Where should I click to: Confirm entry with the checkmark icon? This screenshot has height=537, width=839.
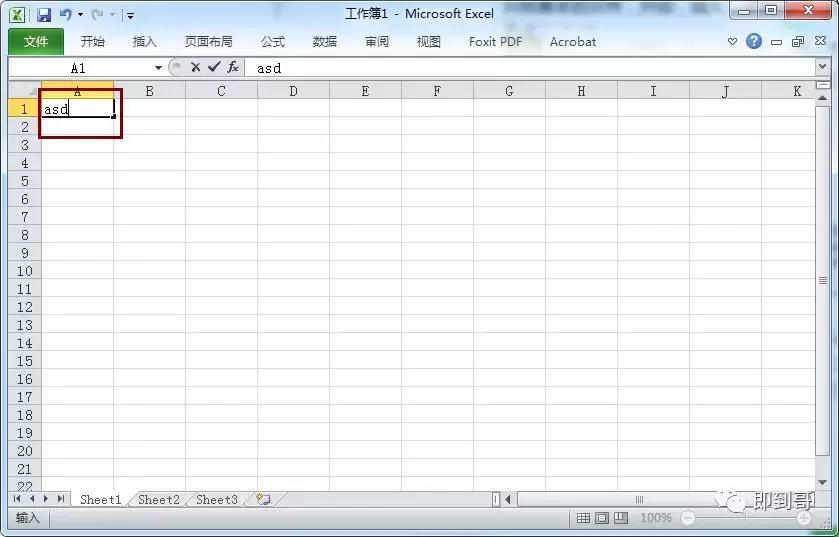point(213,67)
